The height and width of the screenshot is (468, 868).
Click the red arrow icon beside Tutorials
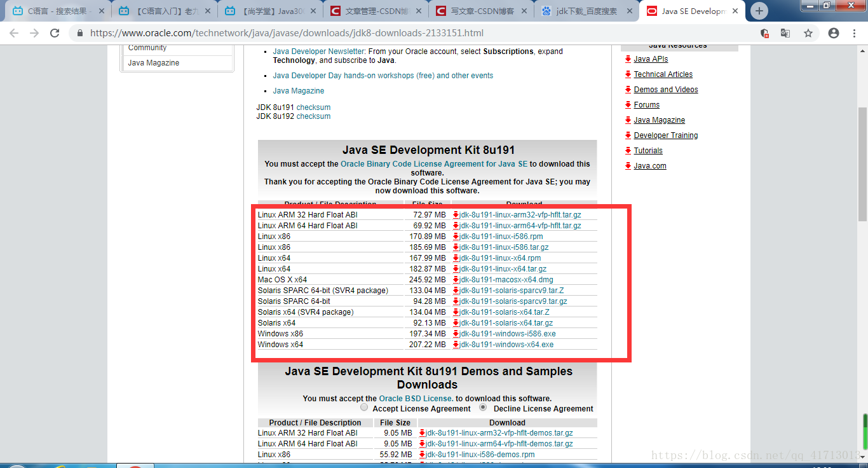(628, 151)
